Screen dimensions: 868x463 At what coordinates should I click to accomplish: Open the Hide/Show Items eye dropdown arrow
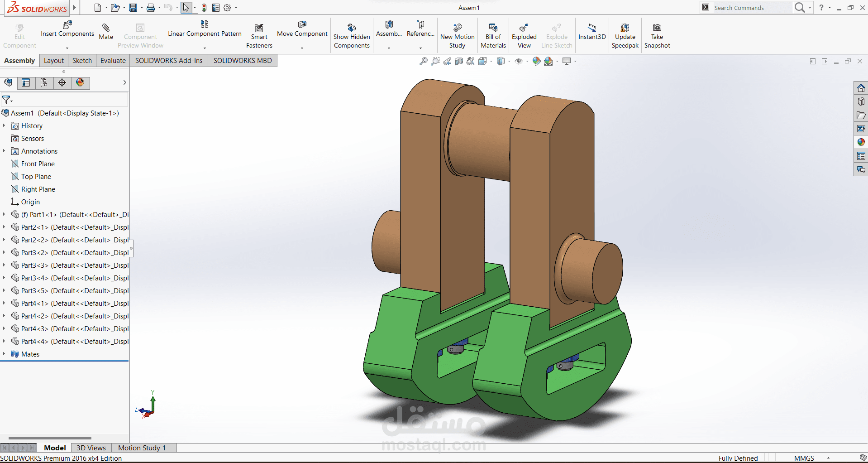pos(527,61)
